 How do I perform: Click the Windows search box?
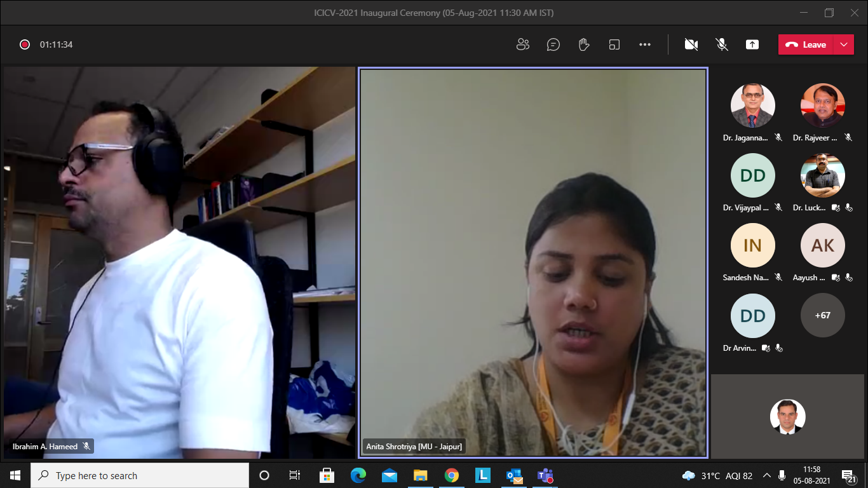pos(140,475)
